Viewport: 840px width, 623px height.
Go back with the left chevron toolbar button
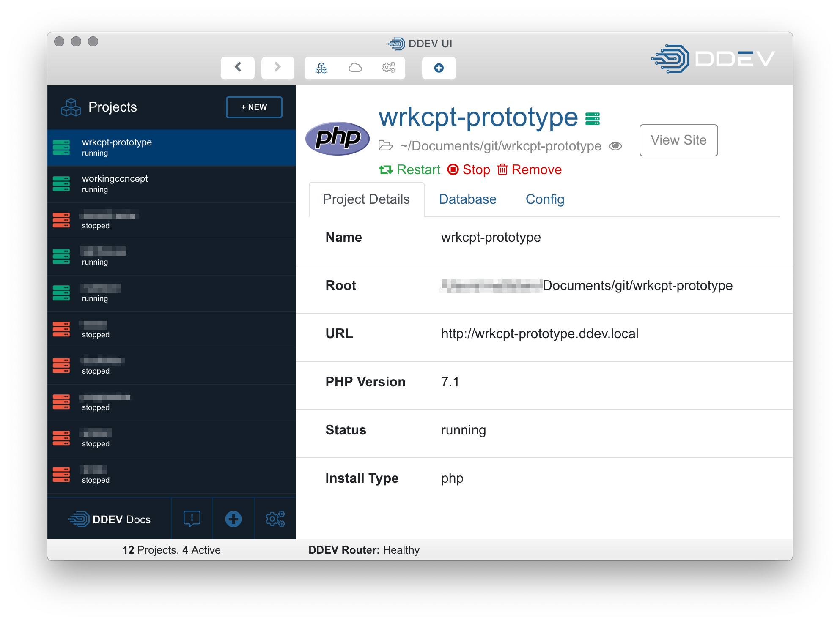point(238,68)
